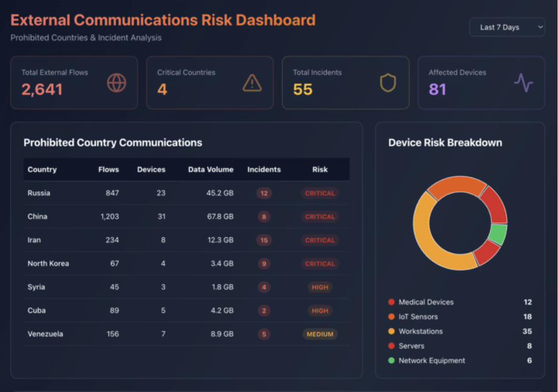Sort table by Flows column header
558x392 pixels.
point(108,169)
